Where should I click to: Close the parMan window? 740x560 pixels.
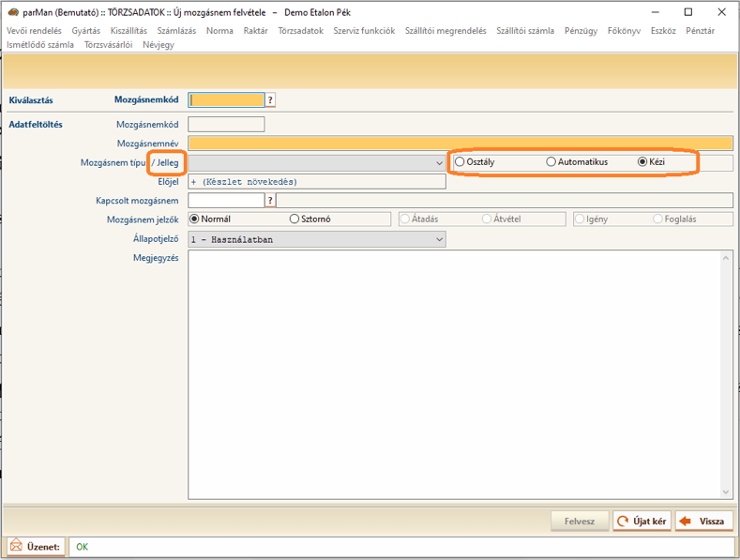(721, 12)
